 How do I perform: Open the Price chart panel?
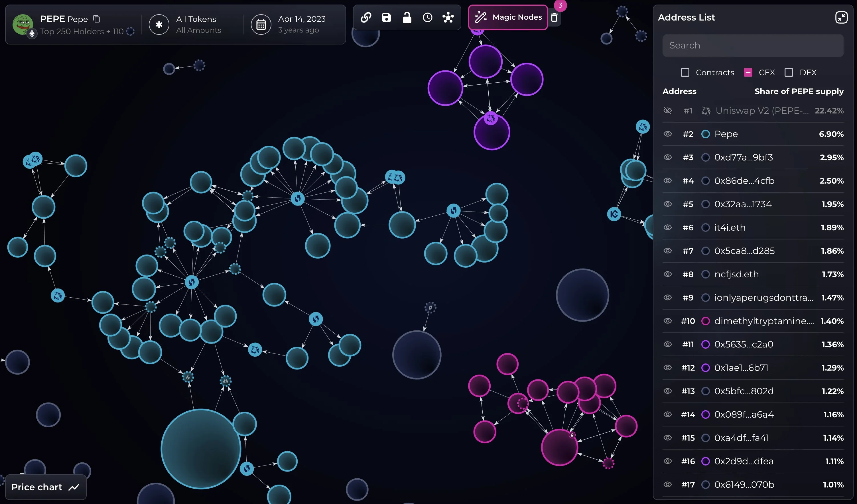46,487
